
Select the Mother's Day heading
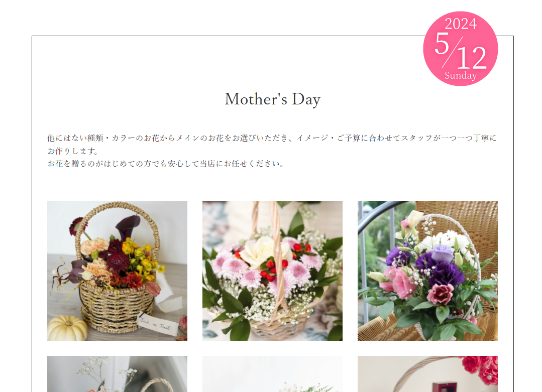coord(272,99)
